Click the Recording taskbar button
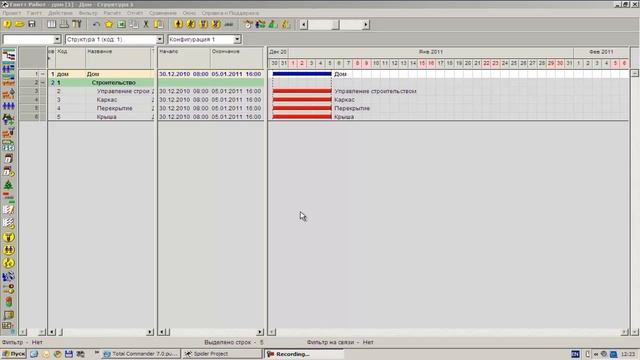640x360 pixels. pyautogui.click(x=304, y=354)
